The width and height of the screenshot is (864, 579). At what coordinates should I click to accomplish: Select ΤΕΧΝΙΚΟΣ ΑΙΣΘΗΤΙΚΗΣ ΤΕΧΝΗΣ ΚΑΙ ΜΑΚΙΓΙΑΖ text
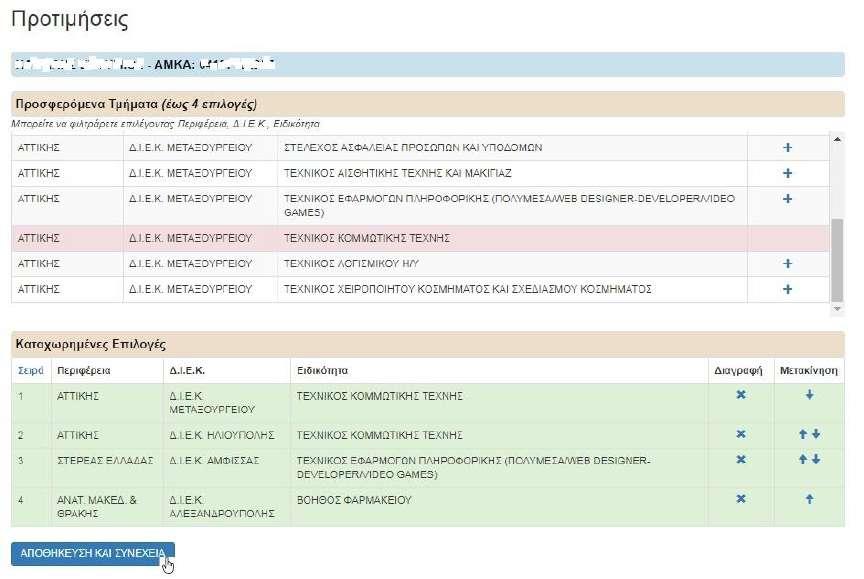coord(397,173)
